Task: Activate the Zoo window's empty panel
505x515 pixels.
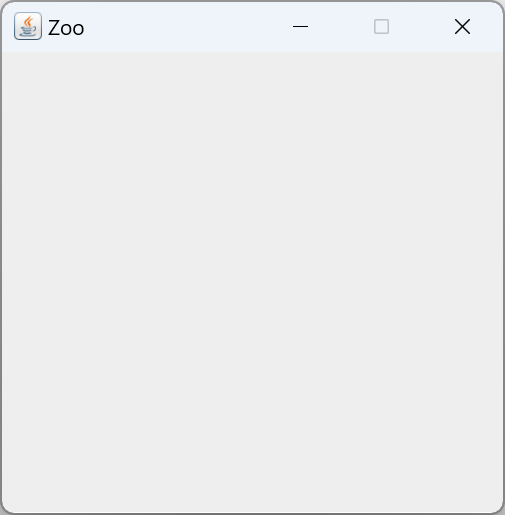Action: pos(252,282)
